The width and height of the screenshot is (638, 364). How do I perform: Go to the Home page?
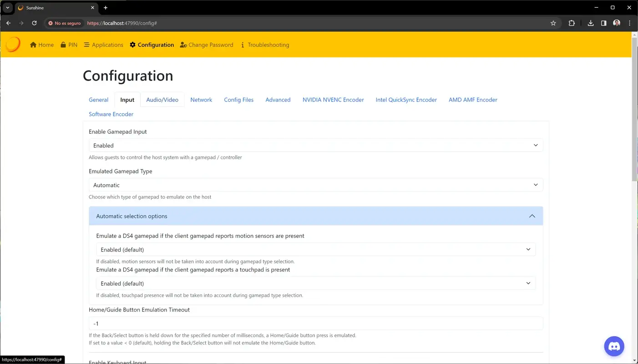[x=42, y=45]
